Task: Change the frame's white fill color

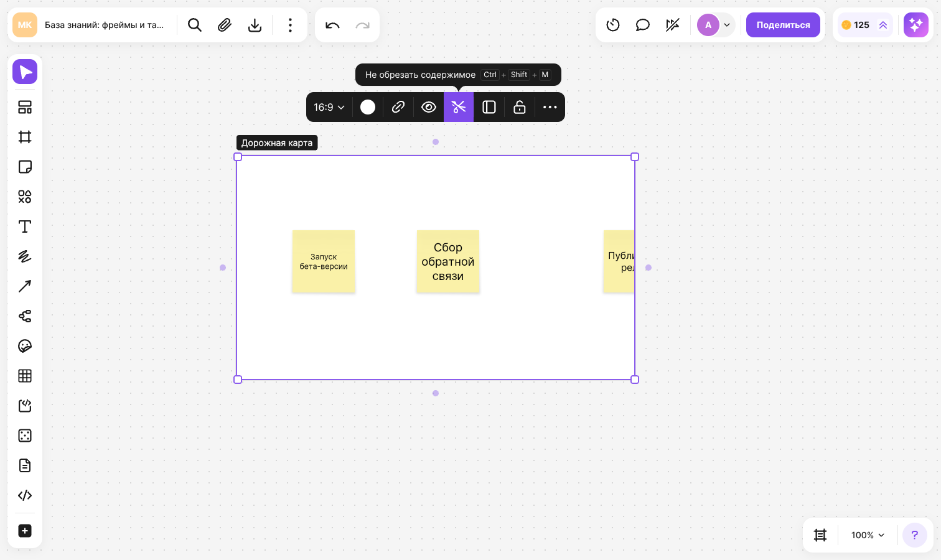Action: coord(368,107)
